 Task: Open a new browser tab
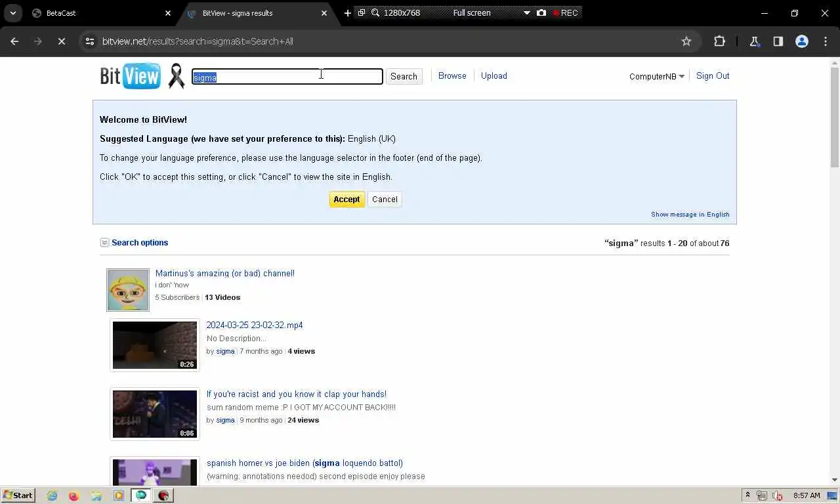click(347, 13)
